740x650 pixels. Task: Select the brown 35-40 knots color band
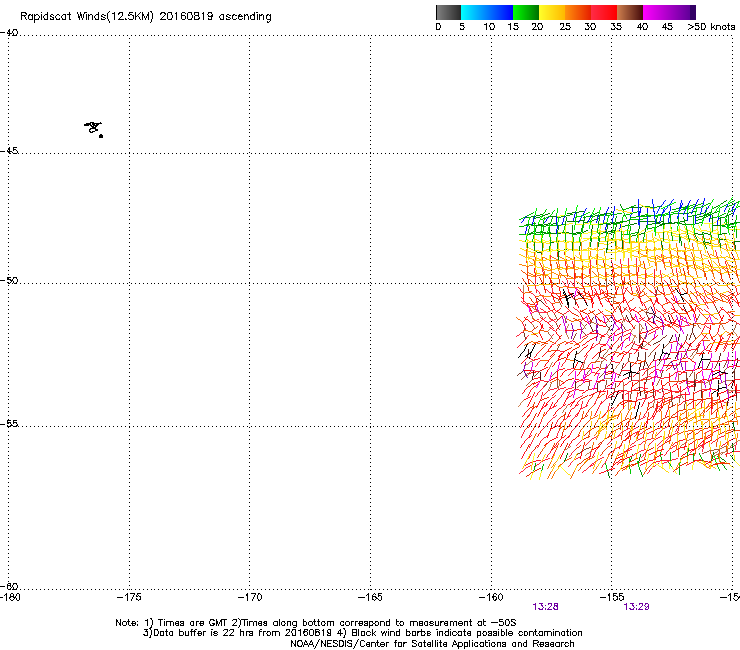point(630,12)
